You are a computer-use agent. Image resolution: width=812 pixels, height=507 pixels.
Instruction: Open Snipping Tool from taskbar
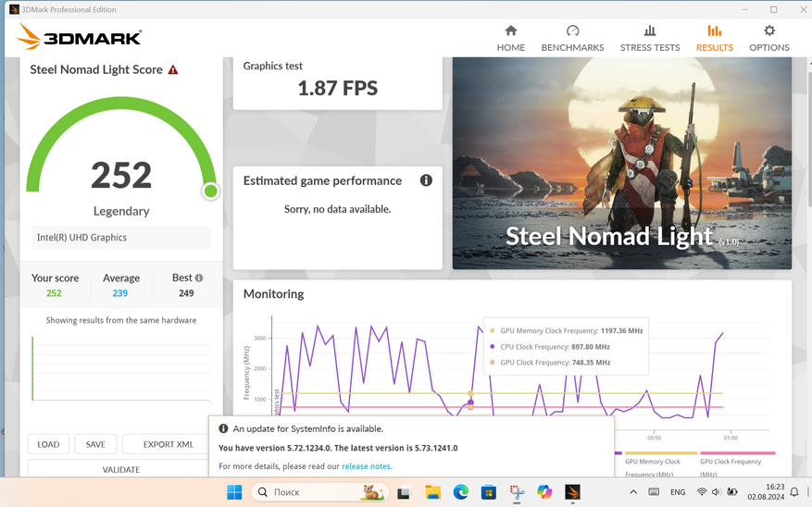517,492
